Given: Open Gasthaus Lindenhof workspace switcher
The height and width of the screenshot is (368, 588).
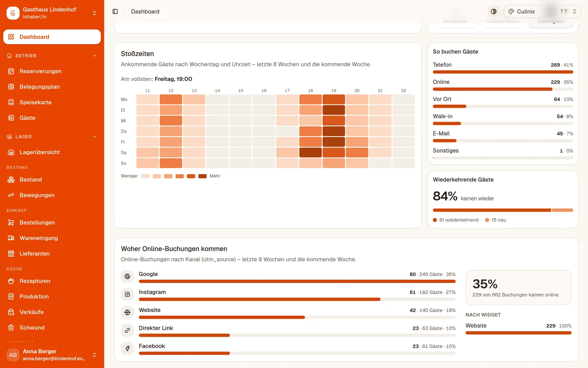Looking at the screenshot, I should [x=52, y=13].
